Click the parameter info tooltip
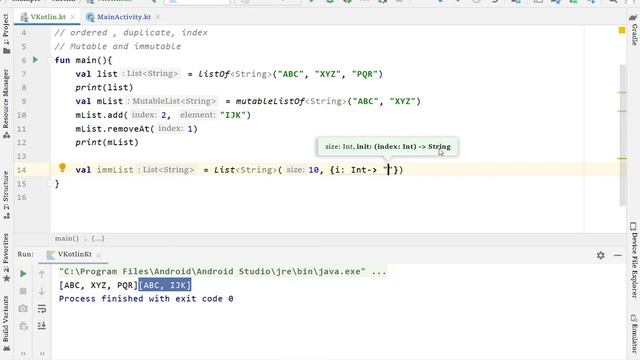Image resolution: width=640 pixels, height=360 pixels. point(388,147)
